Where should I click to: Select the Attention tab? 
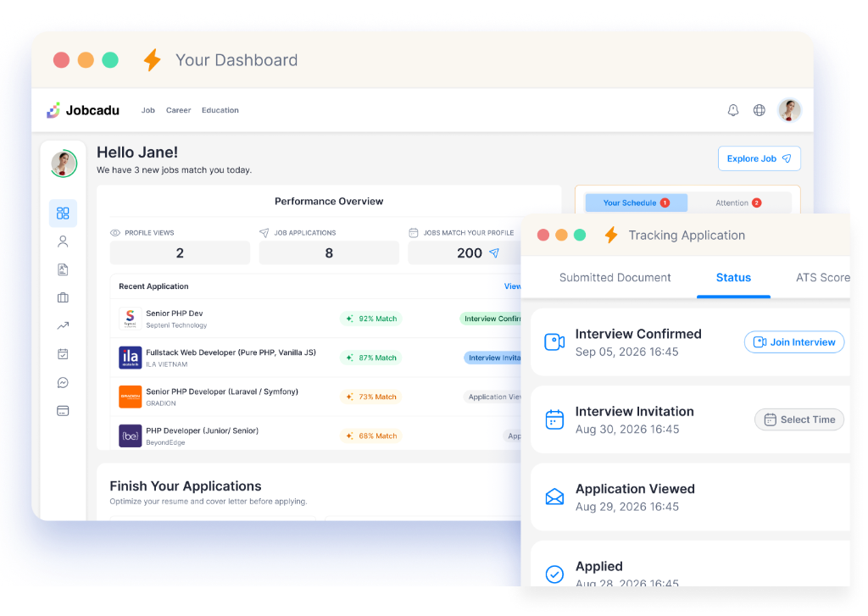coord(738,203)
